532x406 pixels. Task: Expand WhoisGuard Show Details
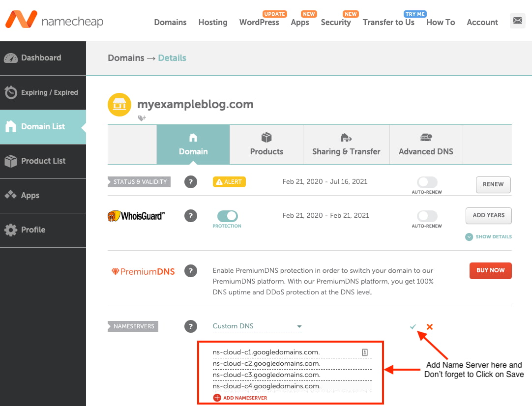point(489,237)
